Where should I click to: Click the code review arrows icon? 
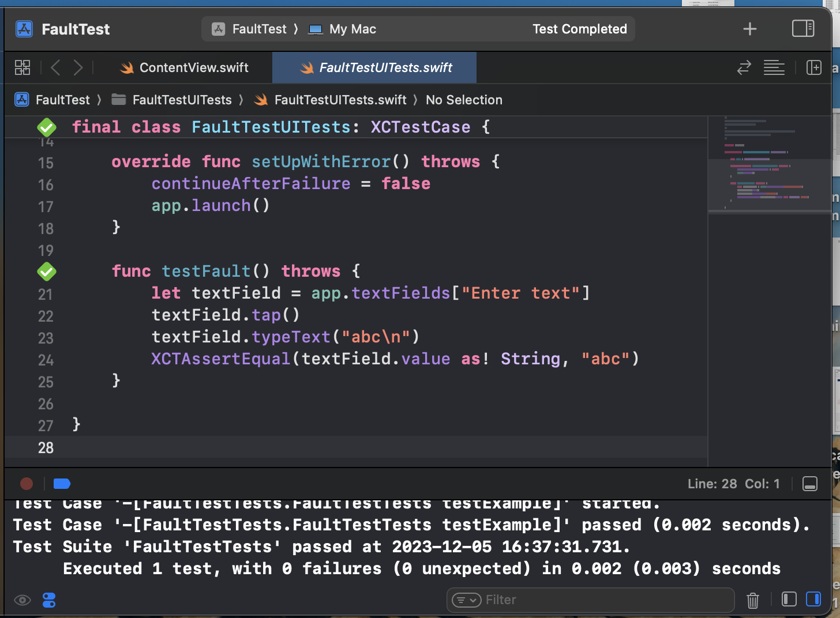(744, 67)
